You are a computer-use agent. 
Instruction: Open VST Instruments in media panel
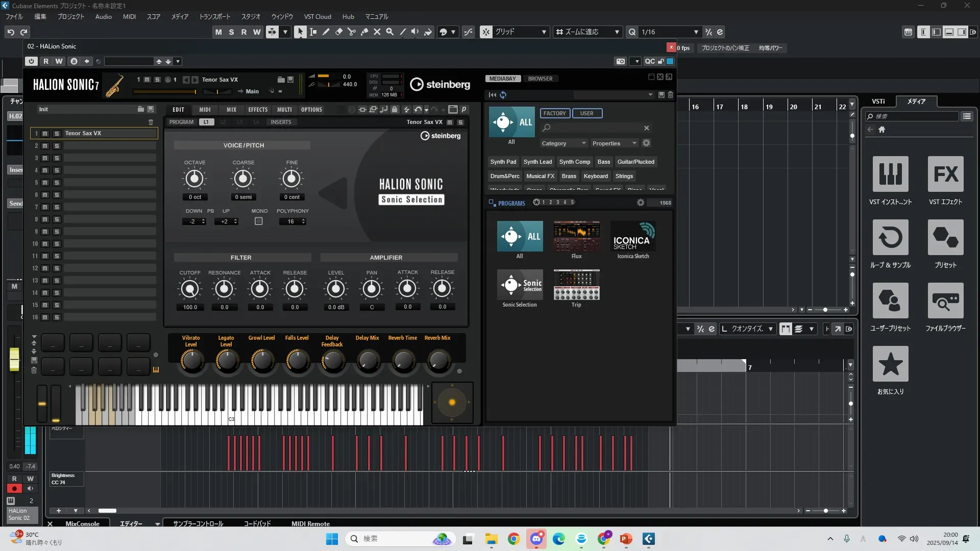pyautogui.click(x=890, y=174)
